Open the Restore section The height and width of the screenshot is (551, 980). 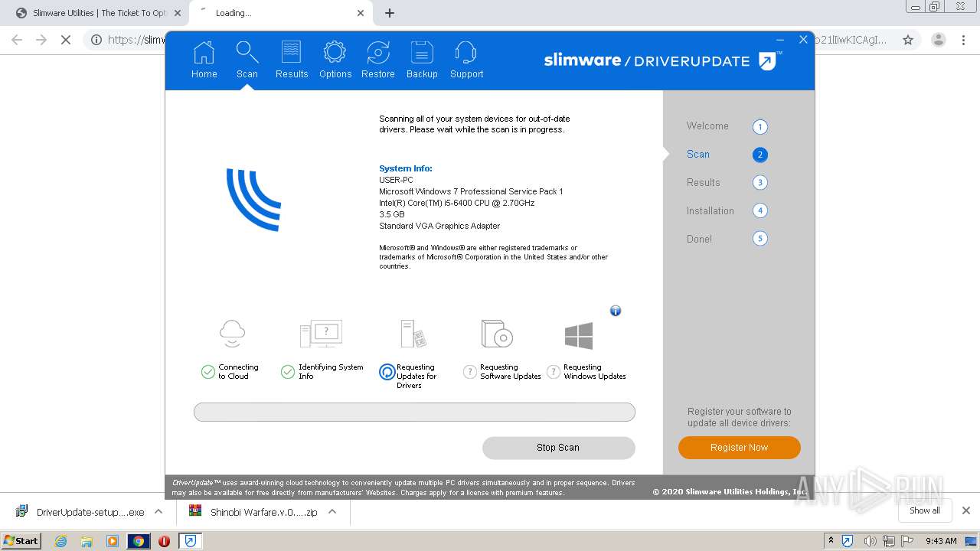click(378, 60)
